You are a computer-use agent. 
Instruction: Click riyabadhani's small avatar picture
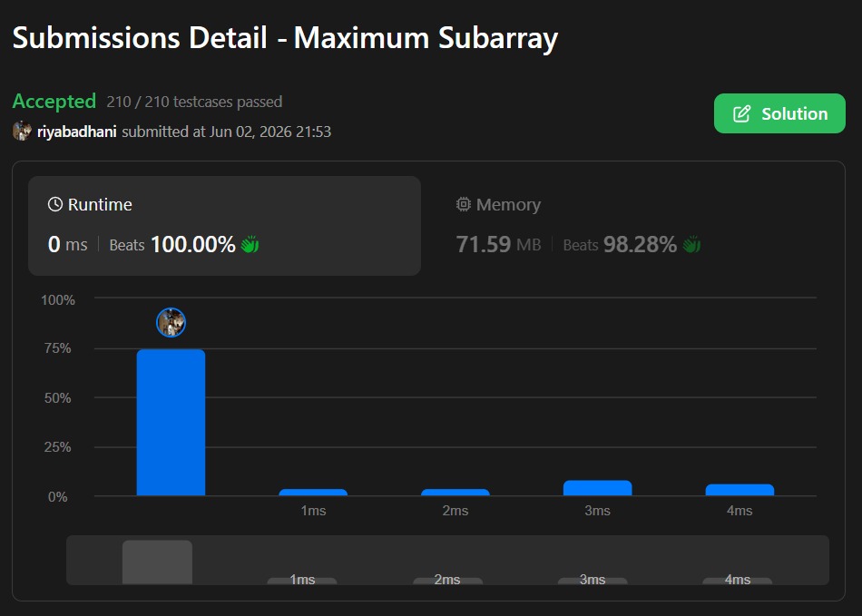(x=22, y=131)
